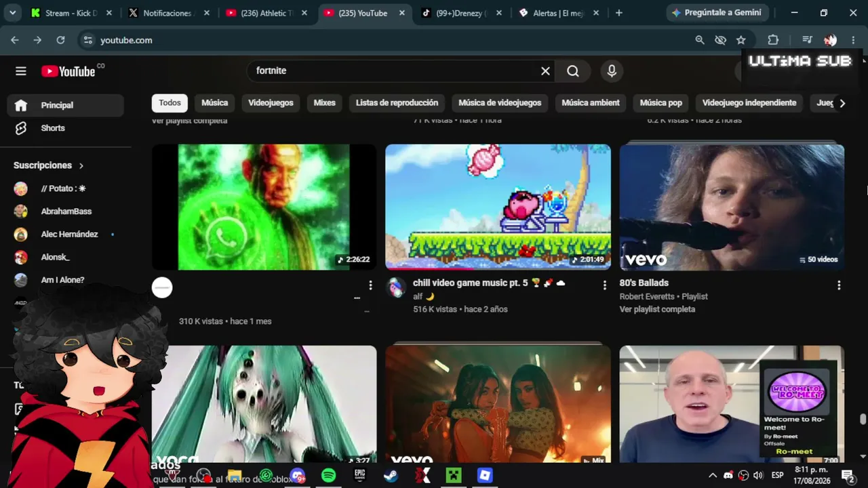This screenshot has width=868, height=488.
Task: Visit the alf channel avatar
Action: point(396,287)
